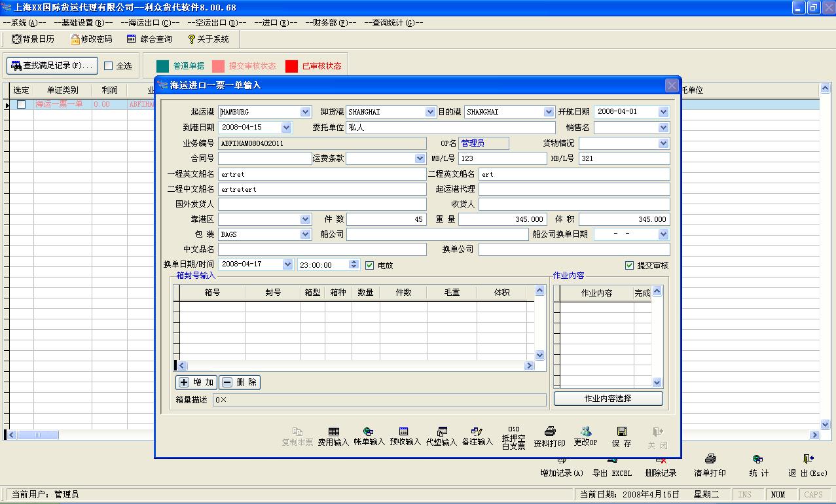
Task: Click 导出 EXCEL in main window
Action: coord(612,466)
